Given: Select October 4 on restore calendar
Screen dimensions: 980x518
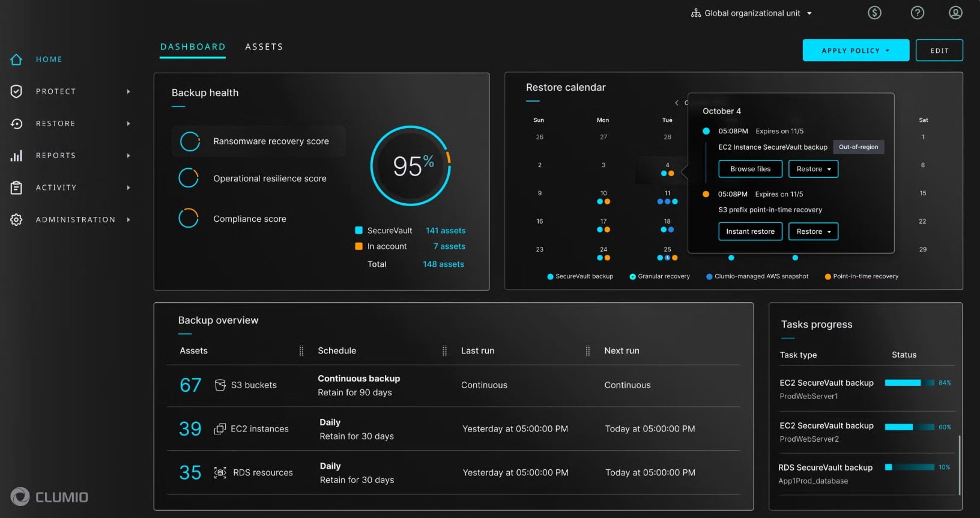Looking at the screenshot, I should [x=667, y=169].
